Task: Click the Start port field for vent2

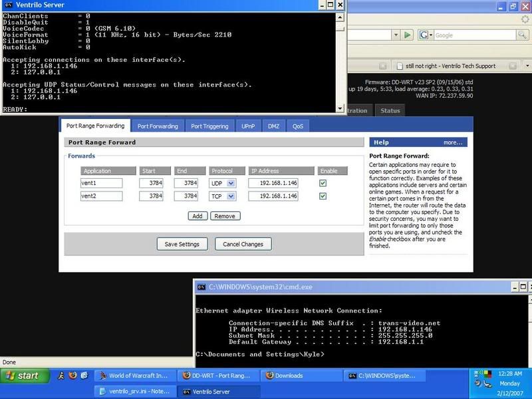Action: (x=151, y=196)
